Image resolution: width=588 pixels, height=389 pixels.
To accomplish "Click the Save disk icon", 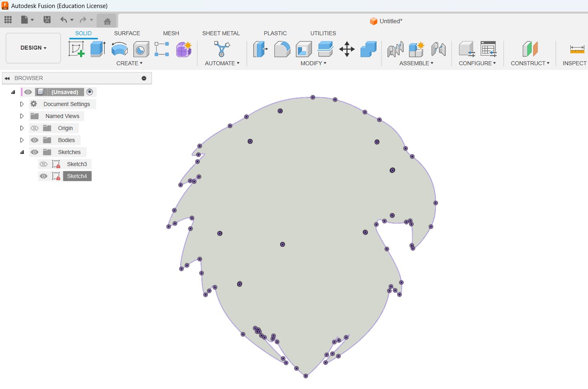I will tap(47, 20).
